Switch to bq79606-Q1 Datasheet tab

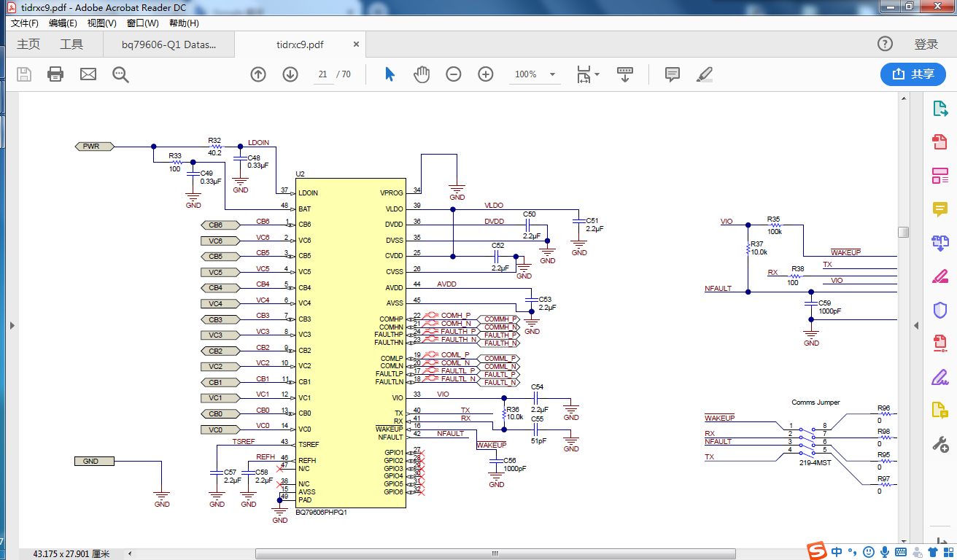pos(168,44)
